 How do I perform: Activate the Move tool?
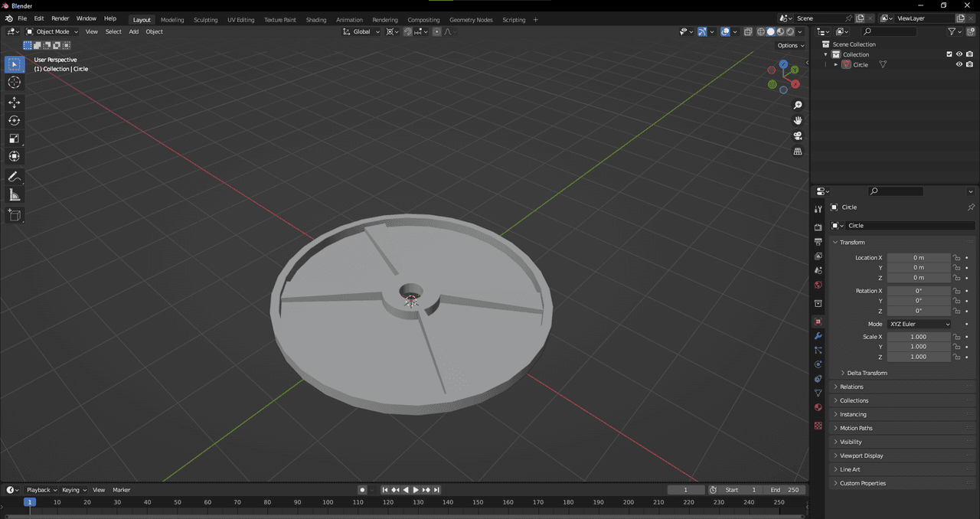point(15,103)
